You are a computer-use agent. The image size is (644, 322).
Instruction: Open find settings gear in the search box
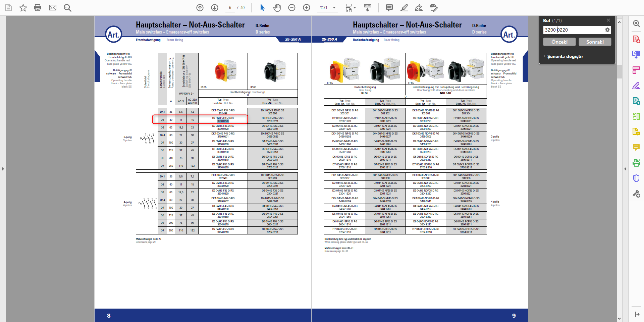607,30
